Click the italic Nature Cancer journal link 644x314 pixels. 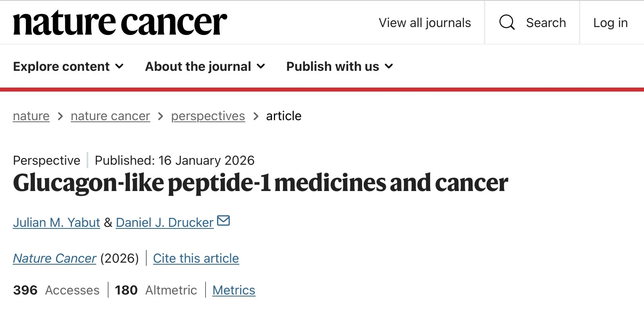coord(54,258)
